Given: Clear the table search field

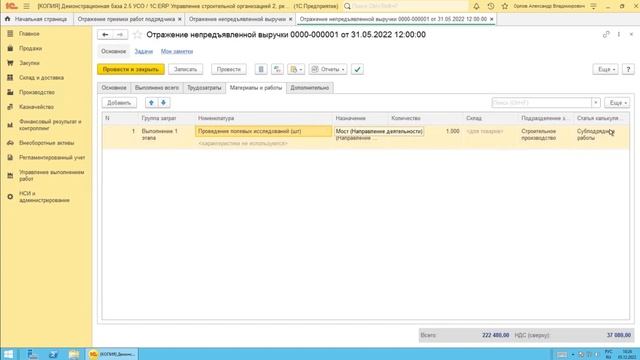Looking at the screenshot, I should pos(596,103).
